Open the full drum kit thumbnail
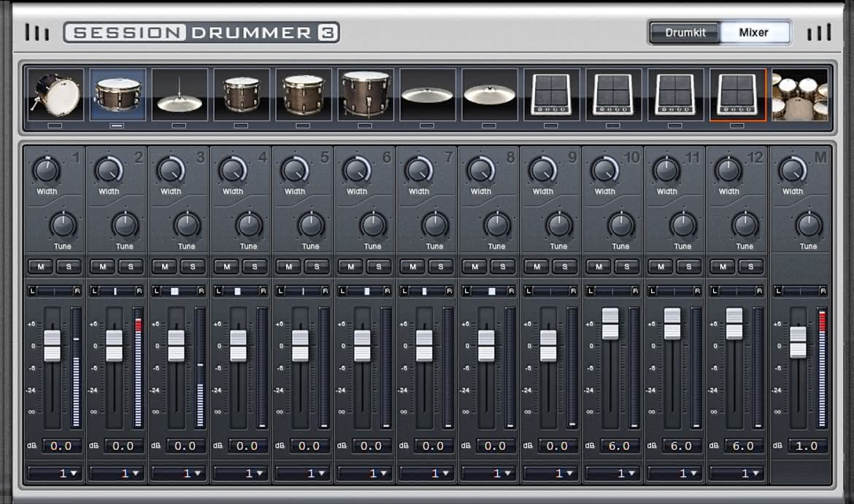The height and width of the screenshot is (504, 854). 799,95
